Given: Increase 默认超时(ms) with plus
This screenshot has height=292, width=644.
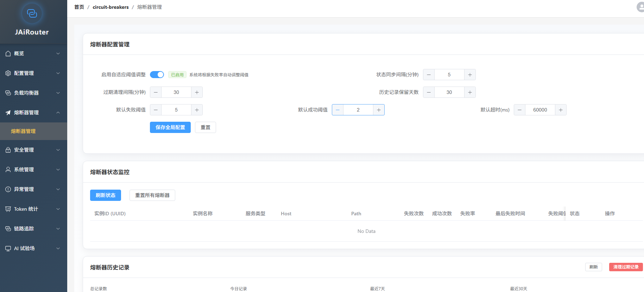Looking at the screenshot, I should tap(561, 110).
